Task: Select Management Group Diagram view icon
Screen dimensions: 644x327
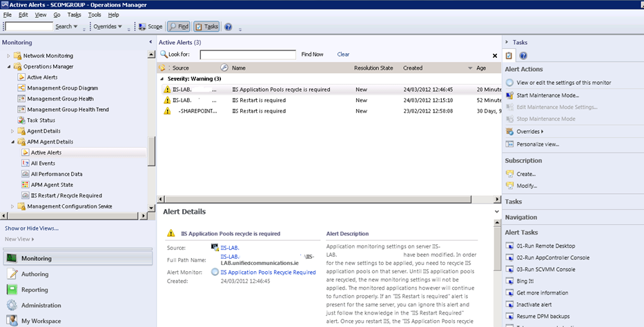Action: [x=21, y=88]
